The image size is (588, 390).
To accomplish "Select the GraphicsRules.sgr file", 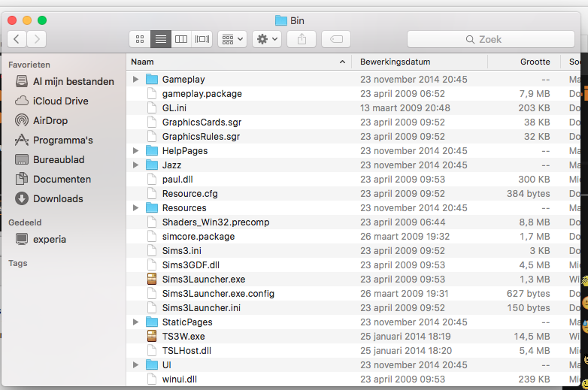I will click(x=201, y=136).
